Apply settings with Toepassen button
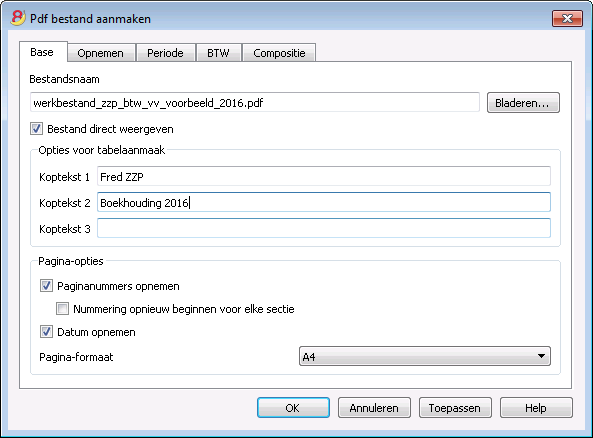 (455, 408)
